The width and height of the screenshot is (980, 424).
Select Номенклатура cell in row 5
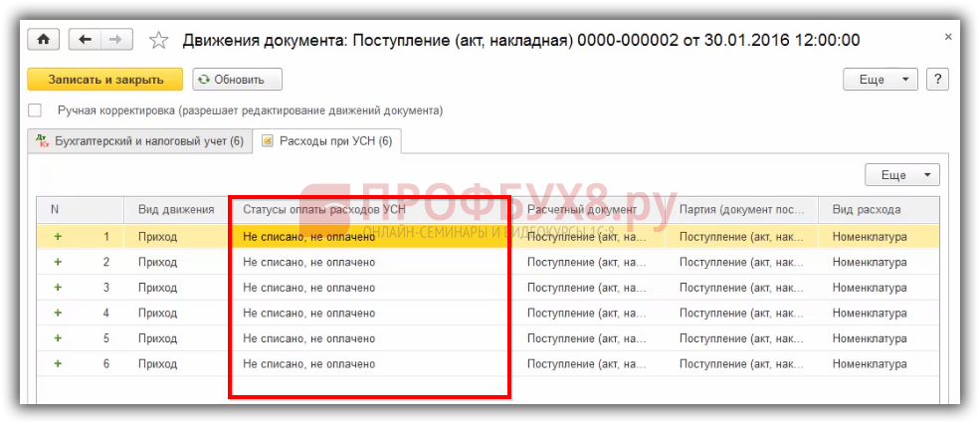(870, 338)
